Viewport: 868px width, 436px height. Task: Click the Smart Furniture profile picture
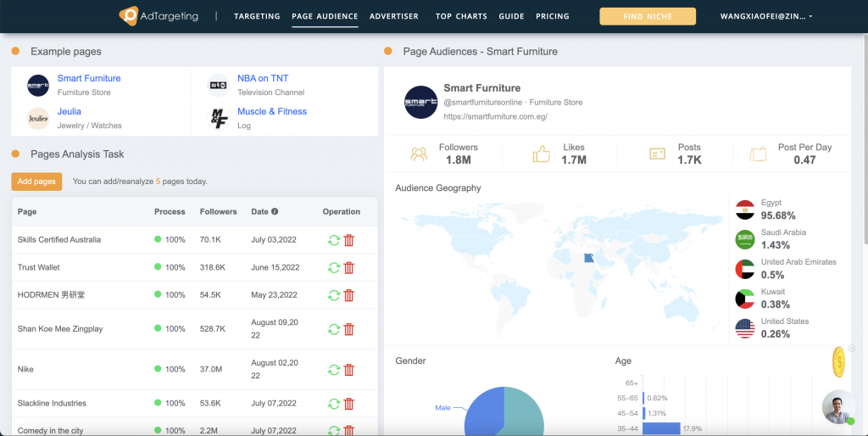[420, 102]
